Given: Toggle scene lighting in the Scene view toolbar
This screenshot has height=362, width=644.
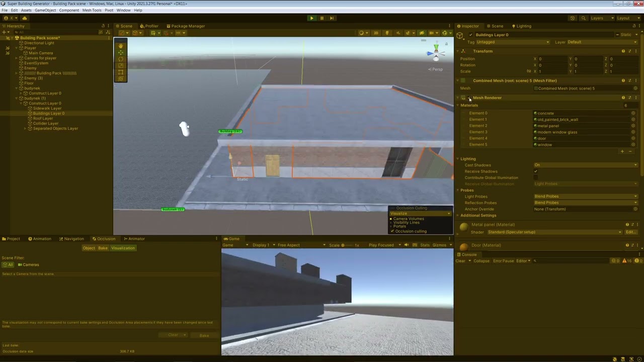Looking at the screenshot, I should coord(387,33).
